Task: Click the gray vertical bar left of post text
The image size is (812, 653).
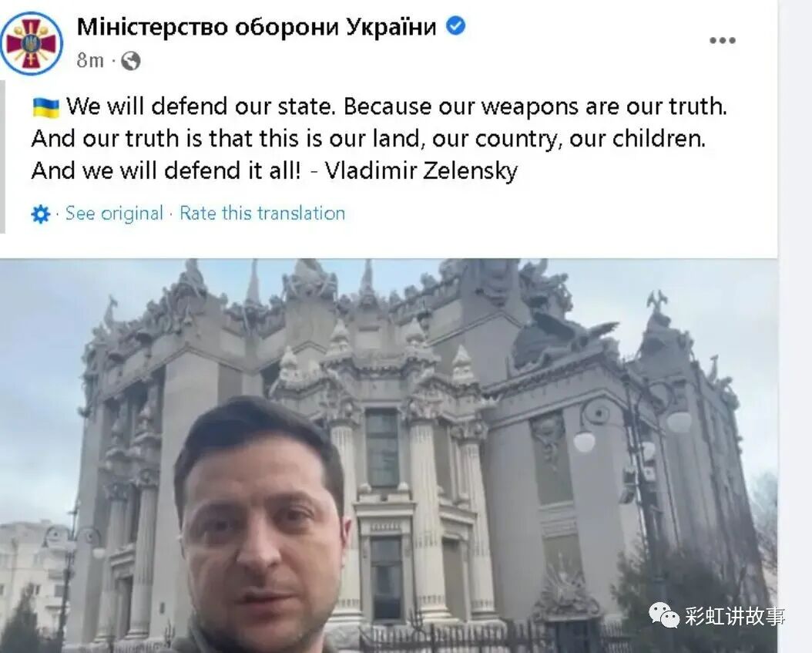Action: coord(2,157)
